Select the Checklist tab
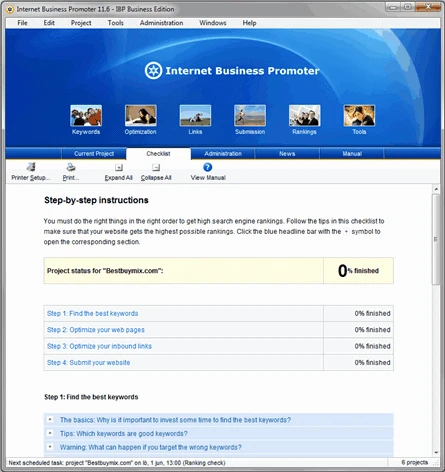 (x=158, y=154)
